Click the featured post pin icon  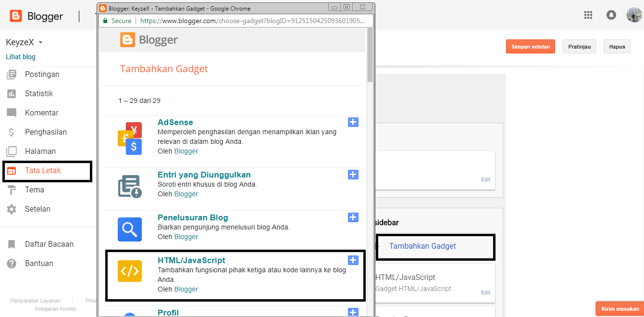point(130,187)
